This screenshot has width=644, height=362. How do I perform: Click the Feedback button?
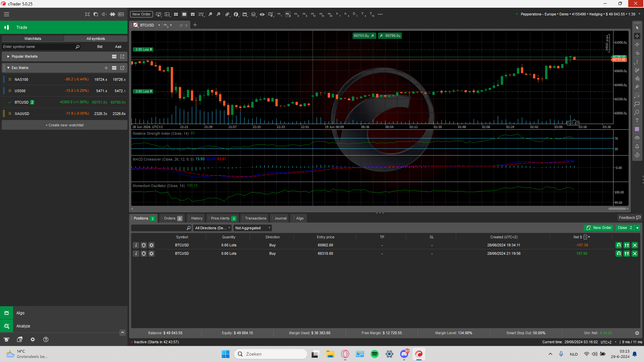pyautogui.click(x=630, y=218)
